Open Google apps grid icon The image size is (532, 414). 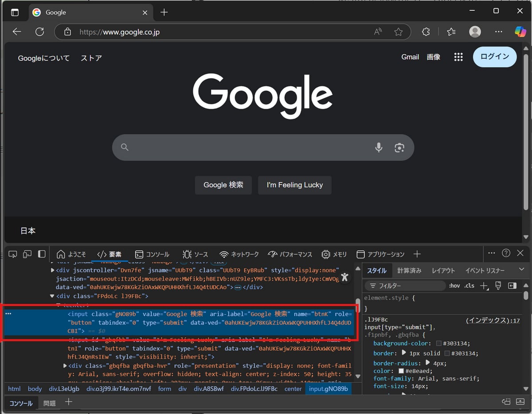tap(458, 57)
